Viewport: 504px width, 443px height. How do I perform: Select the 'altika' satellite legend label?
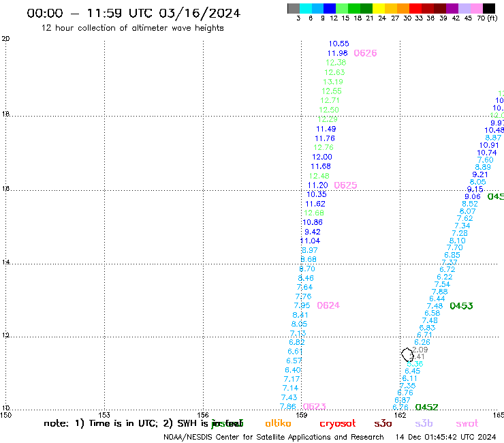278,423
